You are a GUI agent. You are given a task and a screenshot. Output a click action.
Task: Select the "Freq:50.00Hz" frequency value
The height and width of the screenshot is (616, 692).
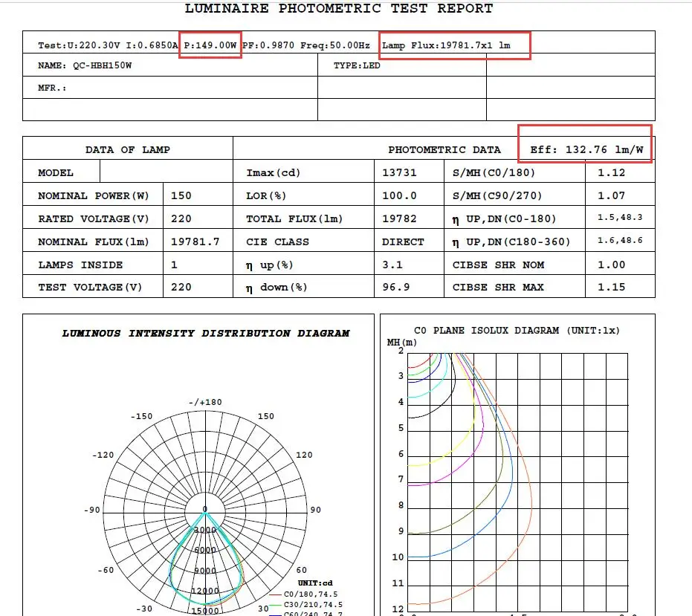point(335,45)
